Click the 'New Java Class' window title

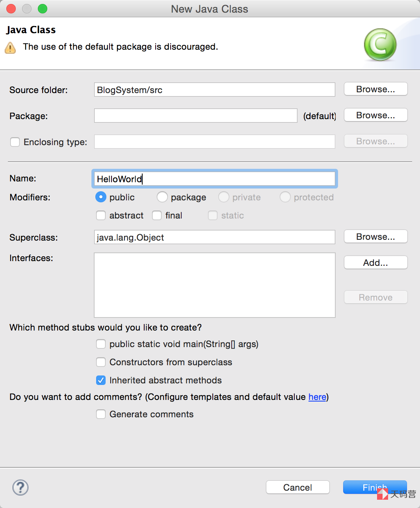coord(210,9)
